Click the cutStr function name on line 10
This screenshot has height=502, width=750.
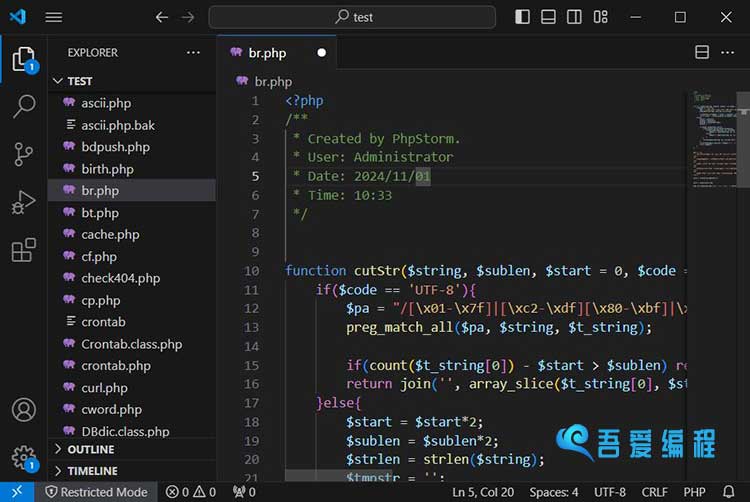(x=376, y=271)
